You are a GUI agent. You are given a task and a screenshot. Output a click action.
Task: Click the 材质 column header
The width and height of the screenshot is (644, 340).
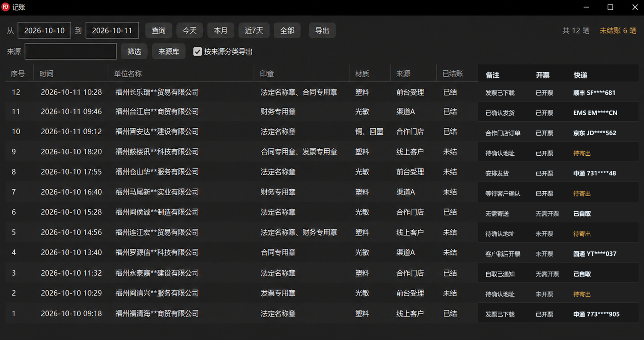tap(362, 74)
